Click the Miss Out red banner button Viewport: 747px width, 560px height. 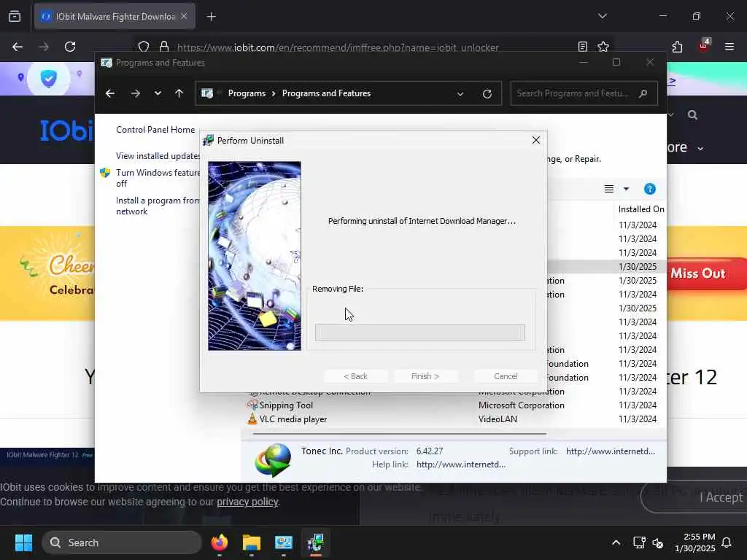(x=706, y=274)
